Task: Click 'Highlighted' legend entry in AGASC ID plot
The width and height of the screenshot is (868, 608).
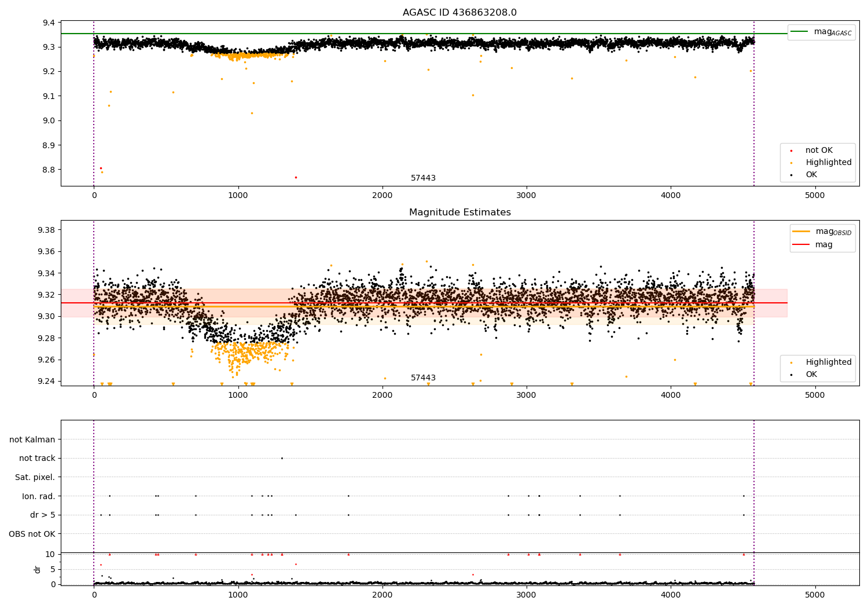Action: [829, 163]
